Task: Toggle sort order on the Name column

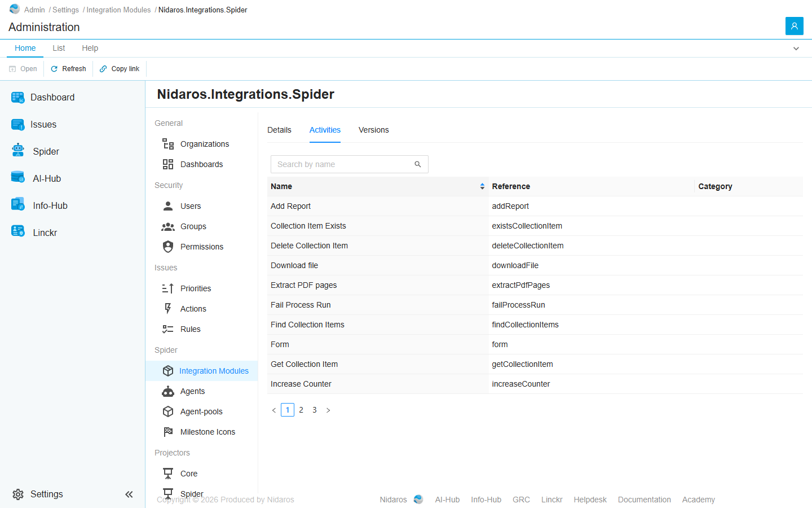Action: coord(482,186)
